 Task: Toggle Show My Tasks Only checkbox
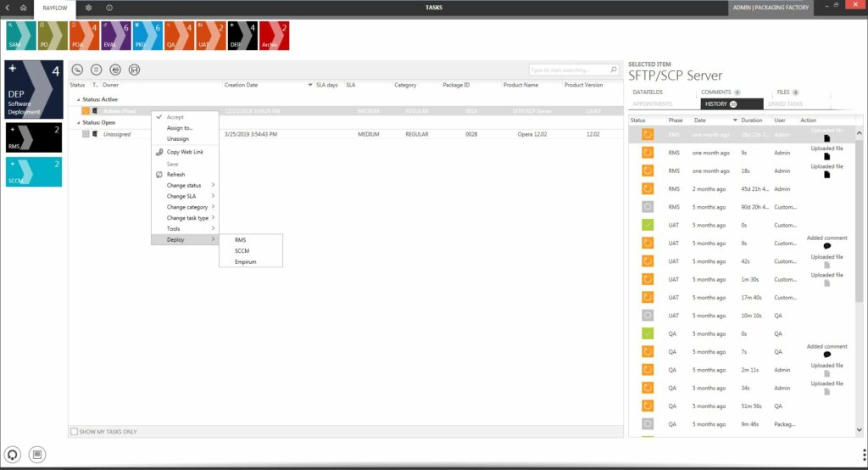tap(75, 432)
